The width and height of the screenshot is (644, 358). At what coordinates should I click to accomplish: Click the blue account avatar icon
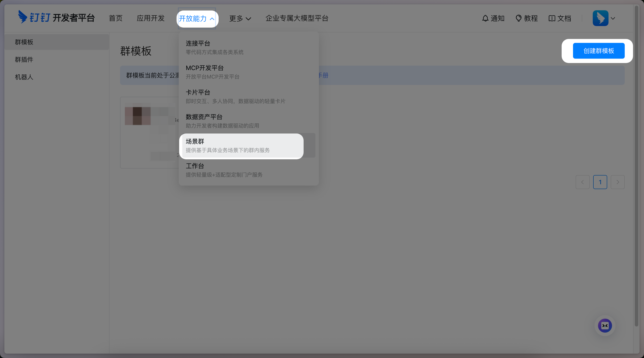point(600,18)
